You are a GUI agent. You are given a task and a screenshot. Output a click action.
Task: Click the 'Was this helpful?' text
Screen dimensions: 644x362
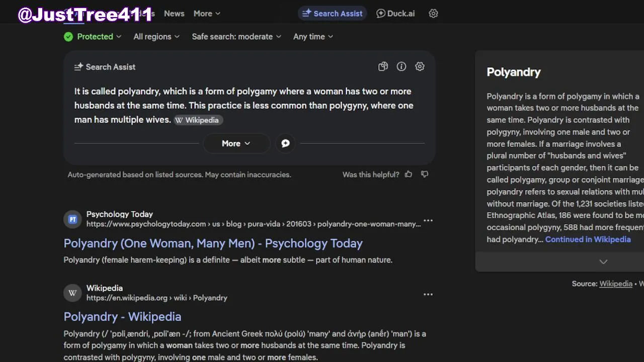[x=371, y=174]
